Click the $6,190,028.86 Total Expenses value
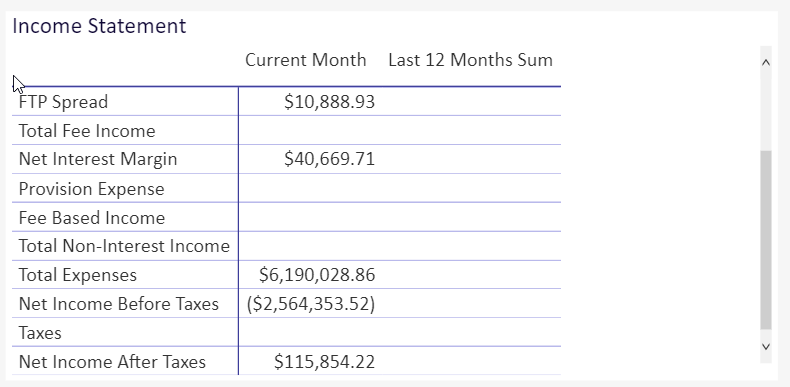The width and height of the screenshot is (790, 387). (317, 275)
